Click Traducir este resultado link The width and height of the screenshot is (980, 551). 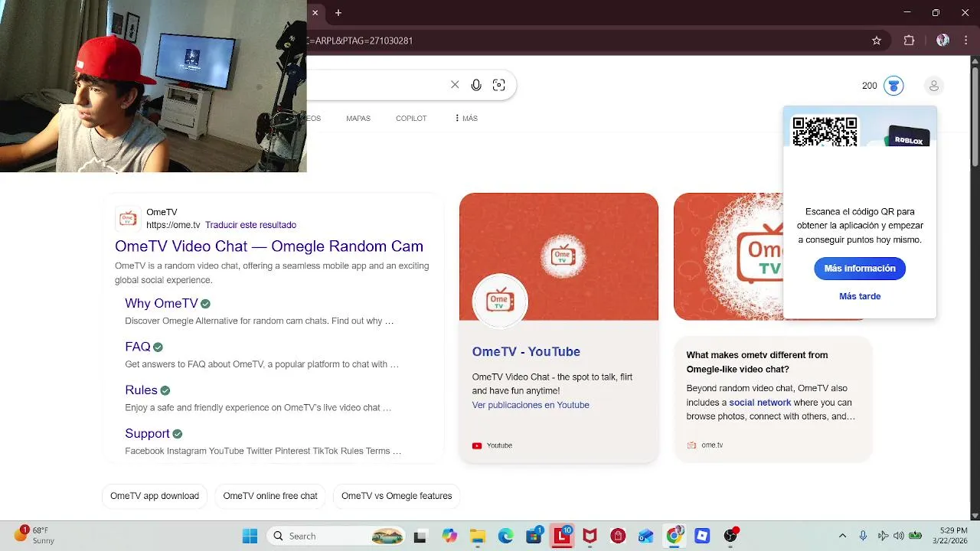coord(250,225)
